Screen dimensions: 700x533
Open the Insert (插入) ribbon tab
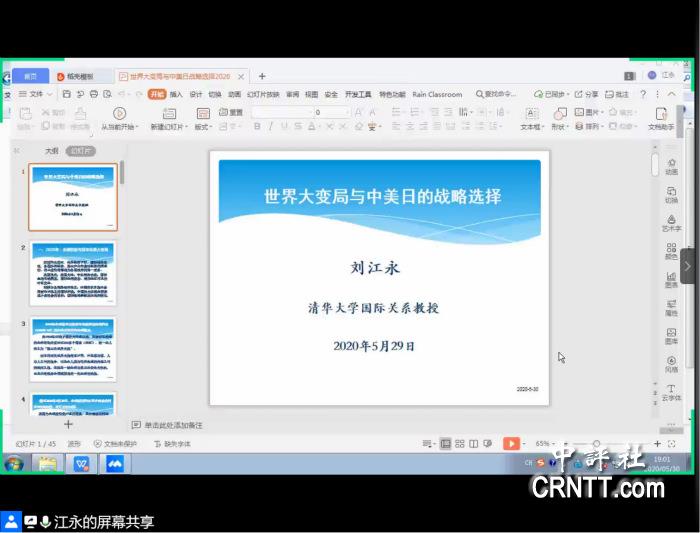pos(176,94)
